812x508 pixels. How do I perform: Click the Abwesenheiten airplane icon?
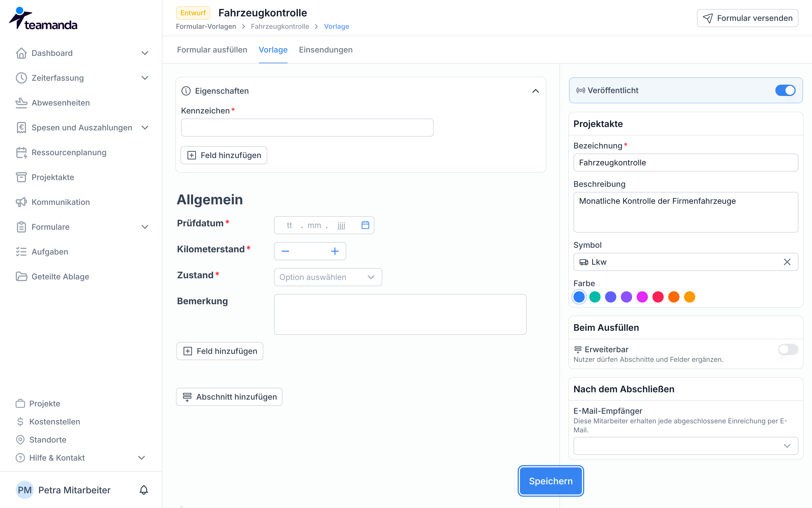pos(21,103)
